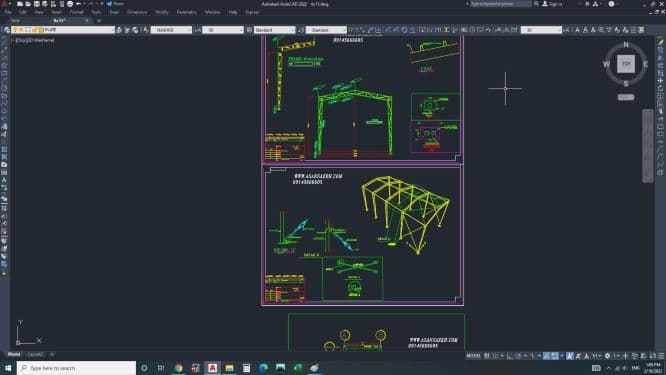
Task: Click the Sign In link
Action: (552, 4)
